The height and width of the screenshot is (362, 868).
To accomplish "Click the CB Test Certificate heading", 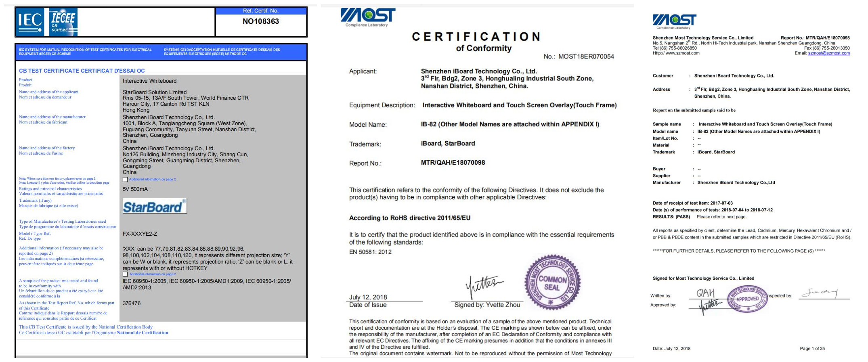I will pyautogui.click(x=82, y=71).
